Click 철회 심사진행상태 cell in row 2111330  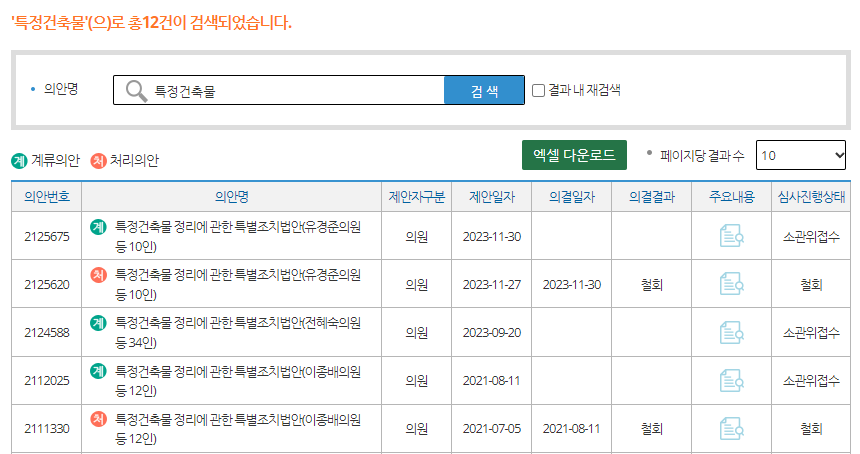(x=811, y=429)
